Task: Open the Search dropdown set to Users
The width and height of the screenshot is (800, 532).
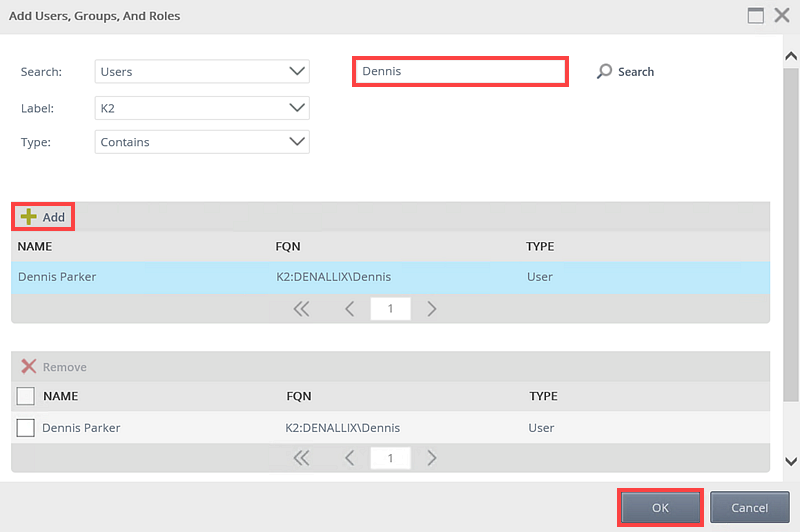Action: pyautogui.click(x=202, y=71)
